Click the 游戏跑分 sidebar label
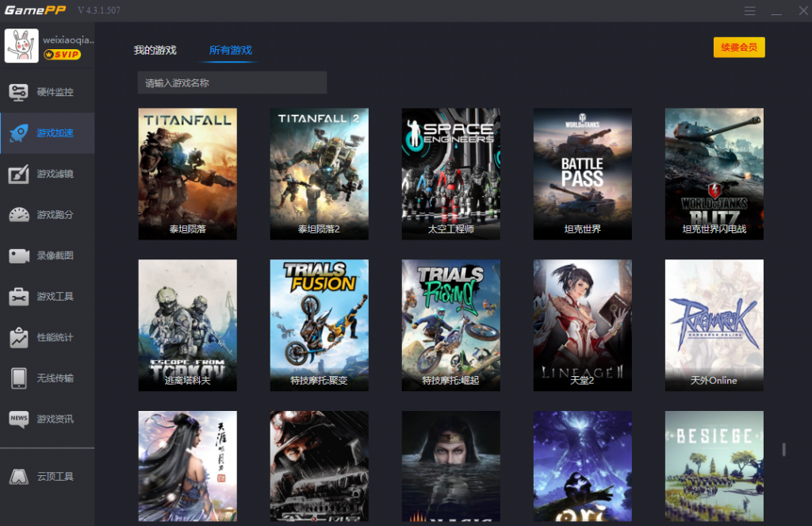This screenshot has height=526, width=812. 55,214
